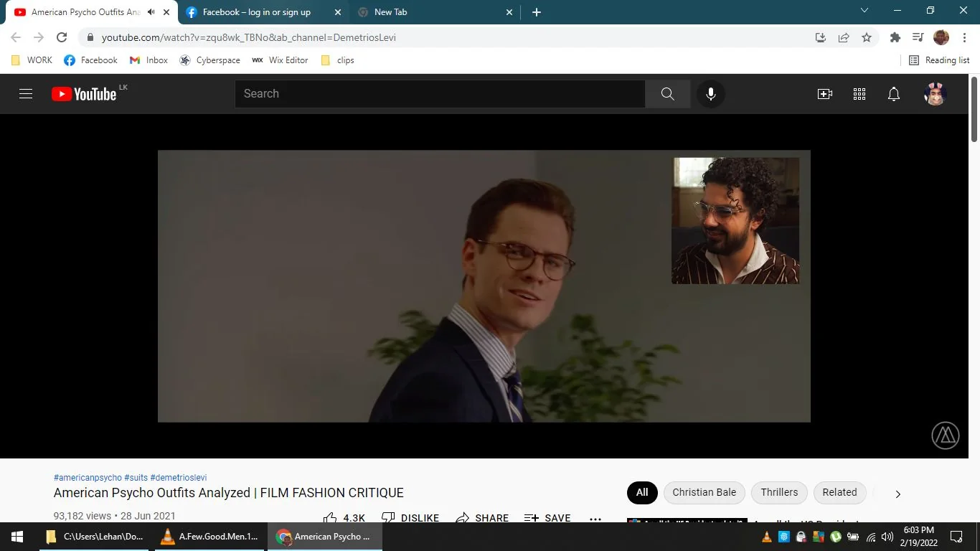Open uTorrent tray icon
Screen dimensions: 980x551
(836, 537)
